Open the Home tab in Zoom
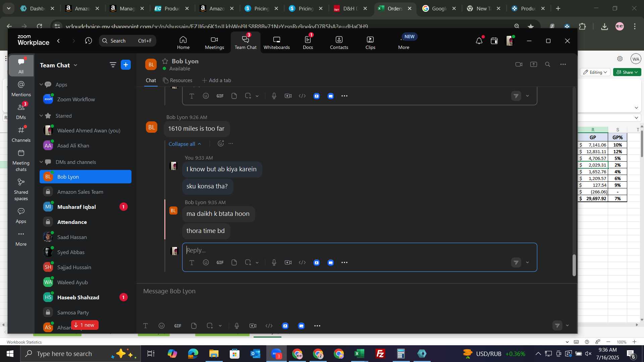 [183, 43]
